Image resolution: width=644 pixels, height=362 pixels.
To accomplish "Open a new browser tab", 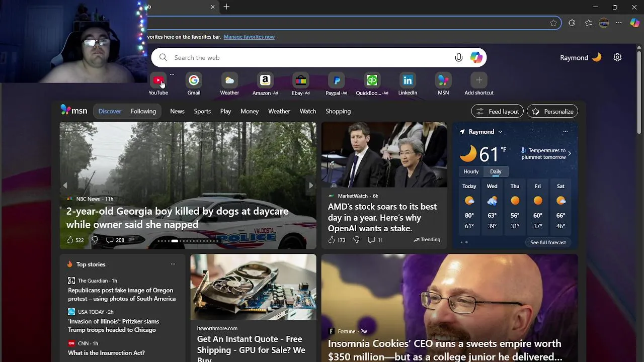I will pos(227,7).
